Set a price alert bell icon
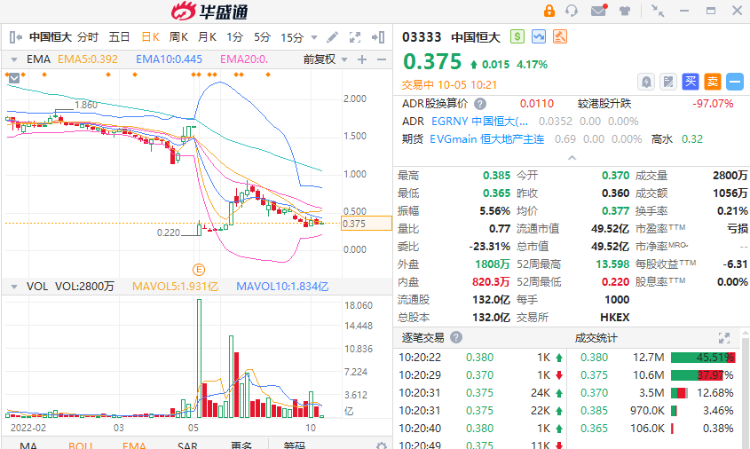The height and width of the screenshot is (449, 750). pyautogui.click(x=646, y=82)
